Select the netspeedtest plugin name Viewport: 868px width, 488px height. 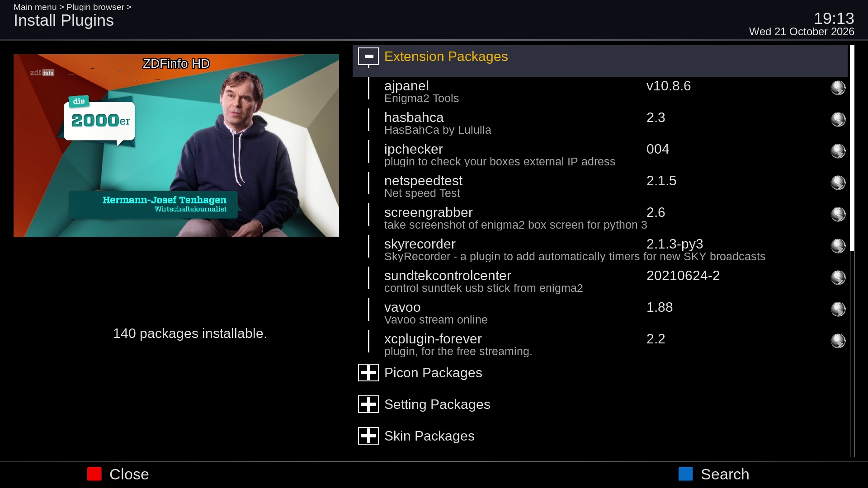423,181
